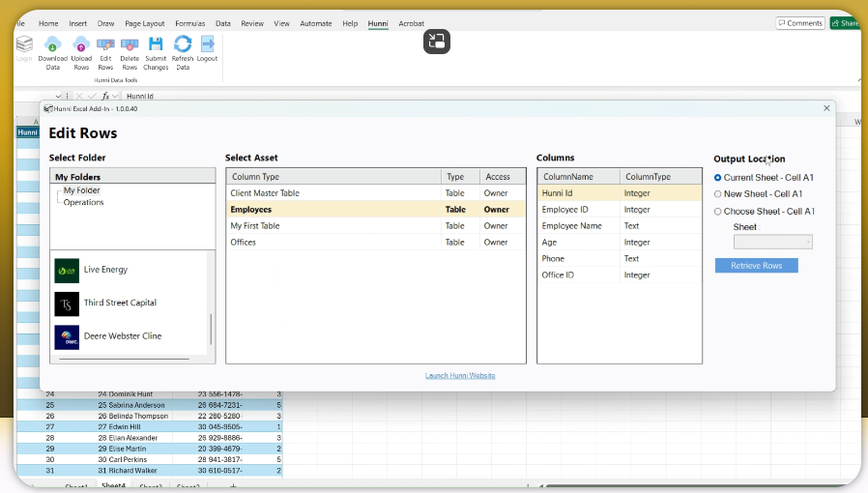Open the Launch Hunni Website link
Viewport: 868px width, 493px height.
click(460, 376)
